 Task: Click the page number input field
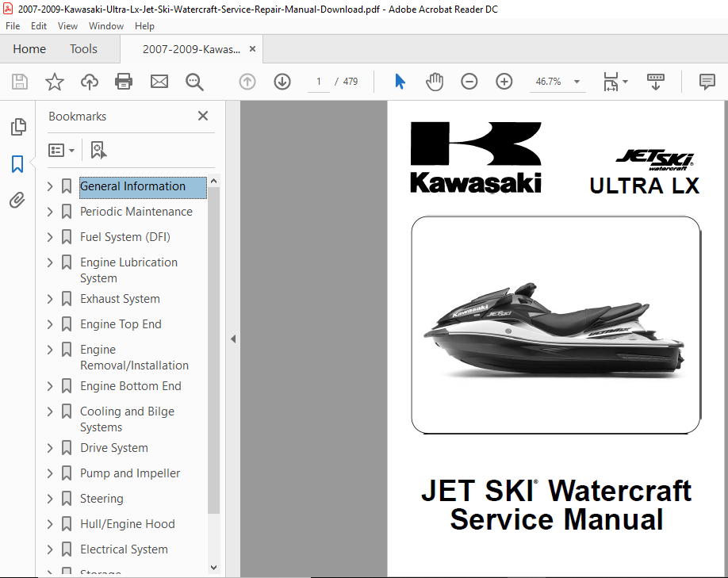(319, 82)
